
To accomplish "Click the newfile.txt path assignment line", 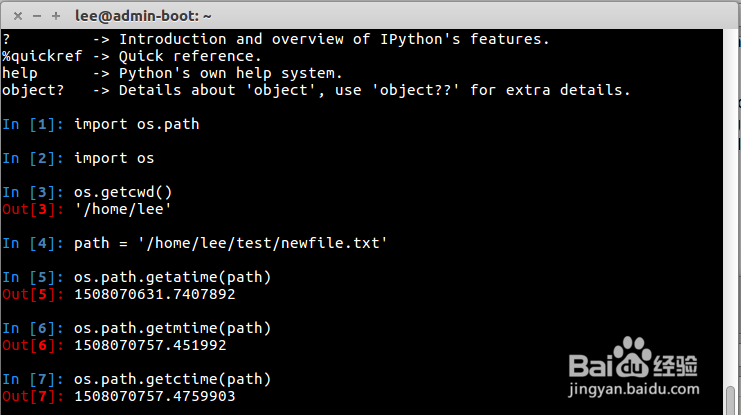I will (x=230, y=243).
